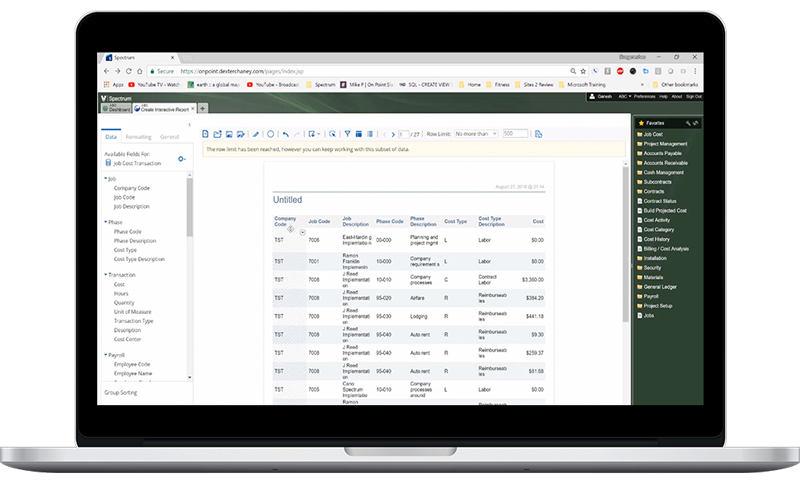Screen dimensions: 800x480
Task: Click the column layout icon in toolbar
Action: tap(370, 134)
